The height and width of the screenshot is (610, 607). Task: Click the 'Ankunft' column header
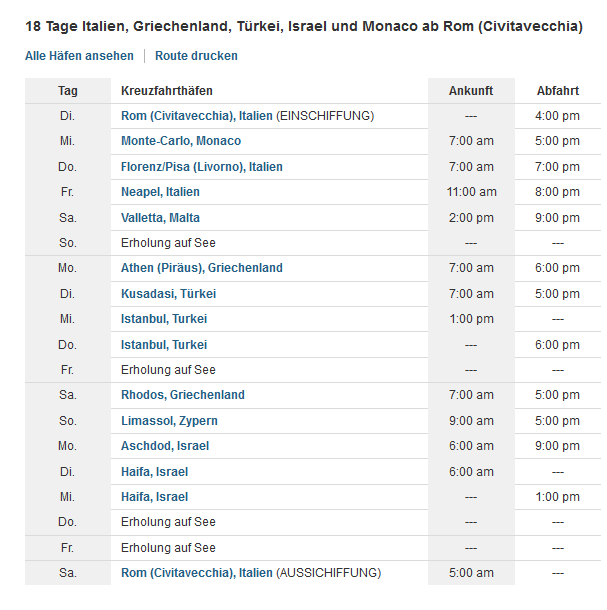click(471, 91)
